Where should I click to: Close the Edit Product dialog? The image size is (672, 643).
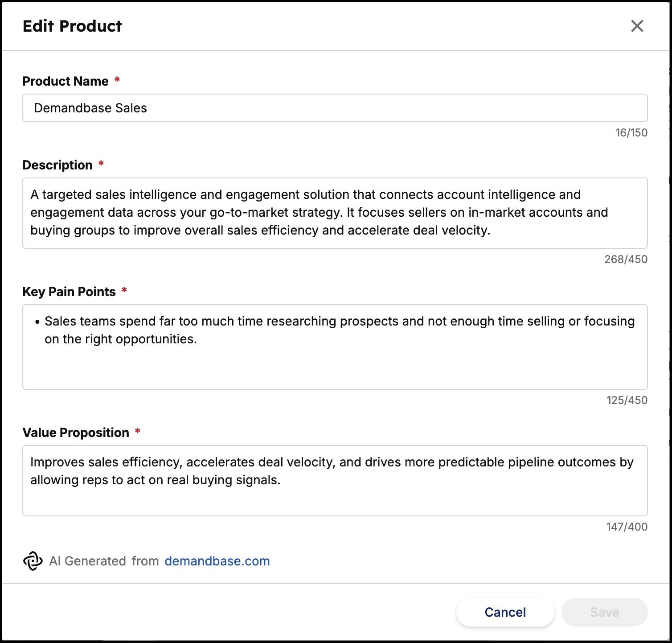click(x=637, y=26)
